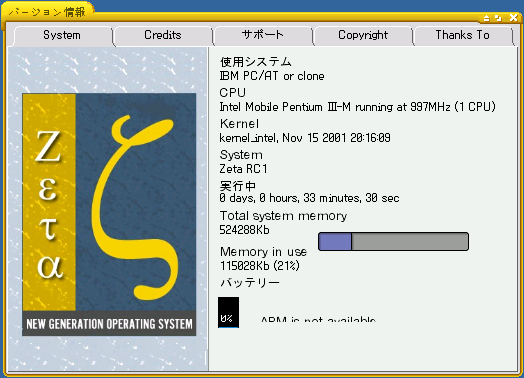The height and width of the screenshot is (378, 524).
Task: Click the Intel Mobile Pentium III-M CPU text
Action: pos(357,107)
